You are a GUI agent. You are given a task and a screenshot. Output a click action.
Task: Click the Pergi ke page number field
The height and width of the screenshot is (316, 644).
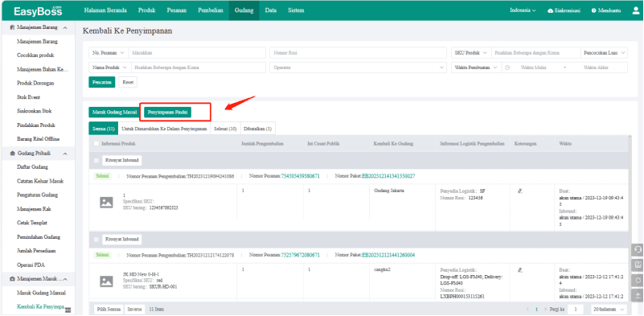[x=576, y=309]
